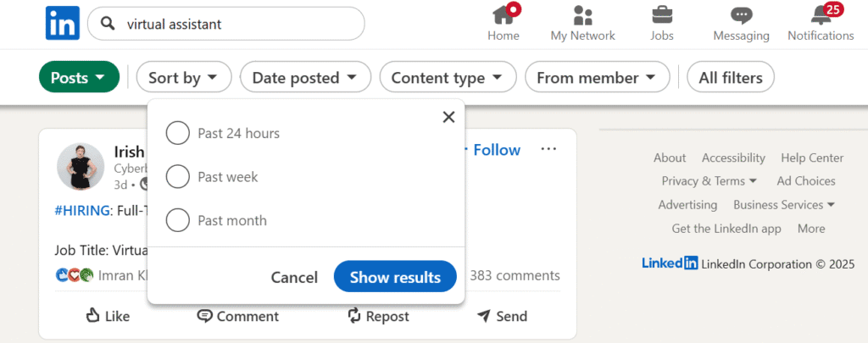Click the virtual assistant search field
Screen dimensions: 868x343
click(x=225, y=24)
